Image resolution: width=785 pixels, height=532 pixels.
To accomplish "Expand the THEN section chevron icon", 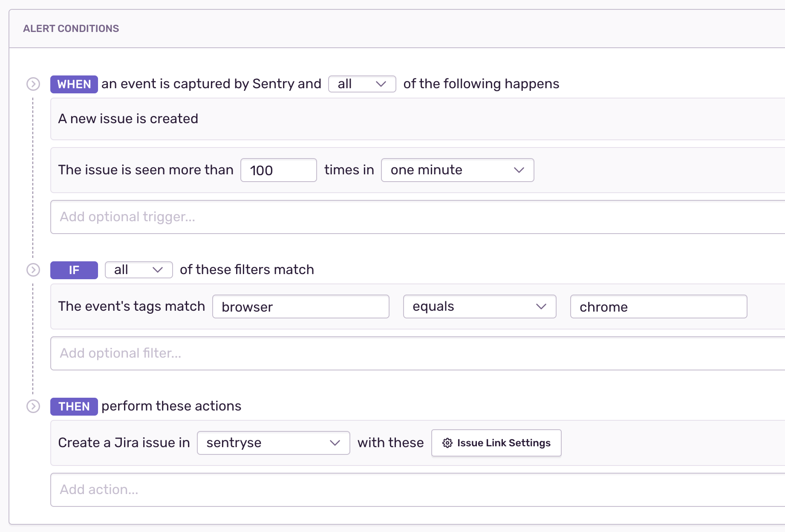I will point(33,406).
